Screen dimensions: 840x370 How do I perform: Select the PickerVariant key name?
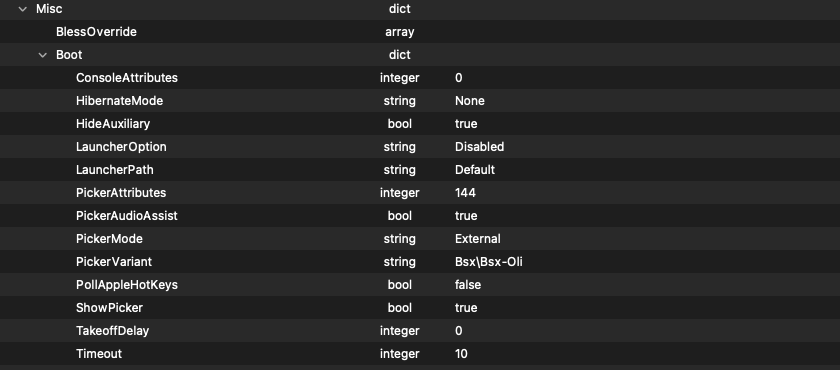[114, 262]
